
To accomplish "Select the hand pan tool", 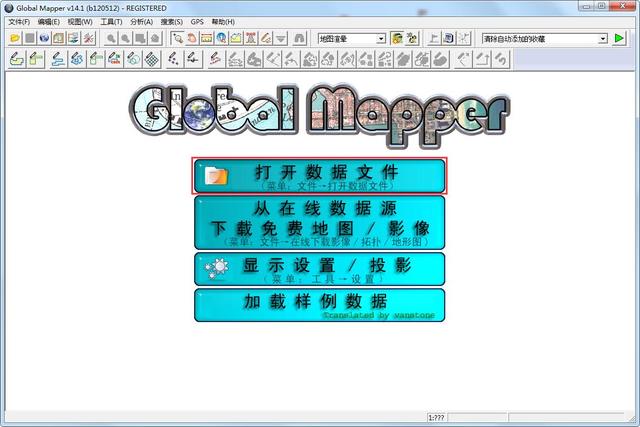I will [x=192, y=38].
